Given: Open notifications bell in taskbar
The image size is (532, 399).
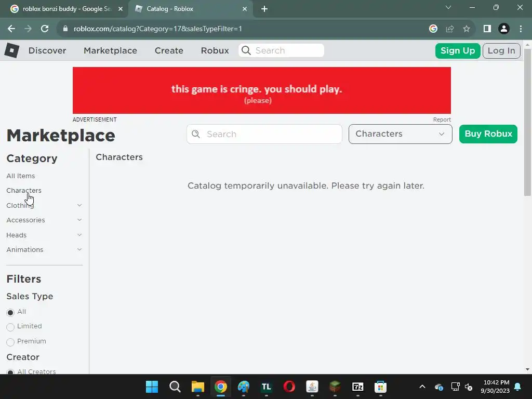Looking at the screenshot, I should [518, 387].
